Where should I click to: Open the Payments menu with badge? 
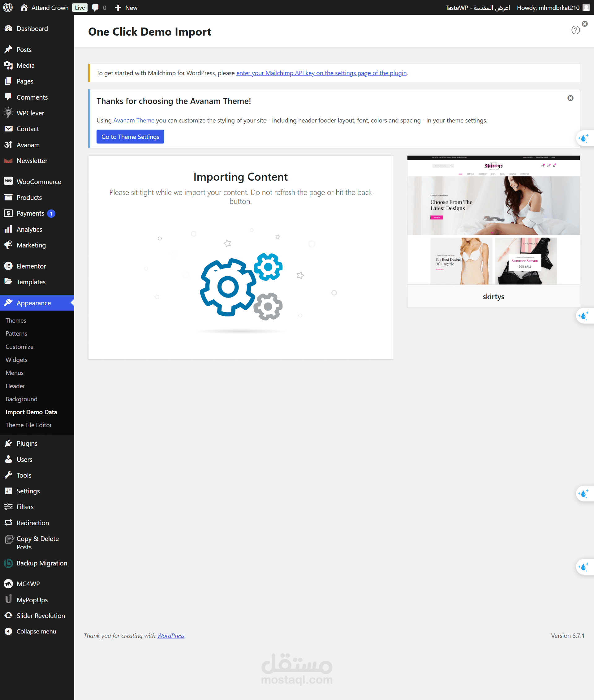30,213
